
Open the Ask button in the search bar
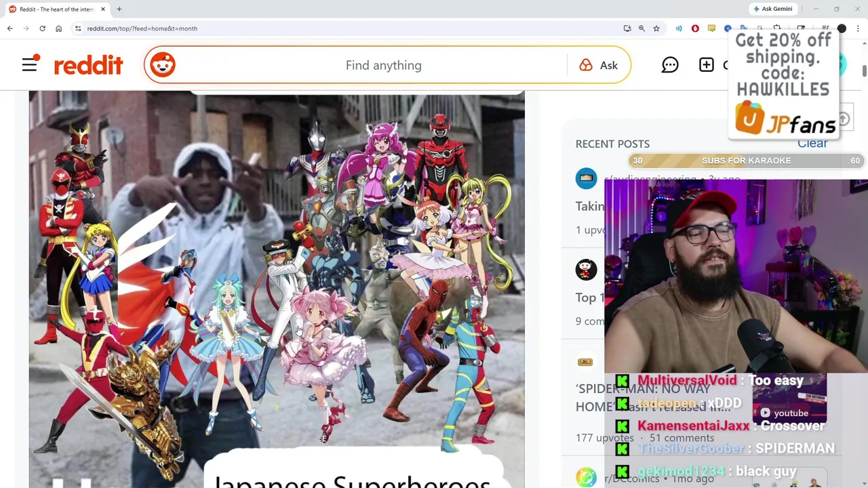[599, 65]
